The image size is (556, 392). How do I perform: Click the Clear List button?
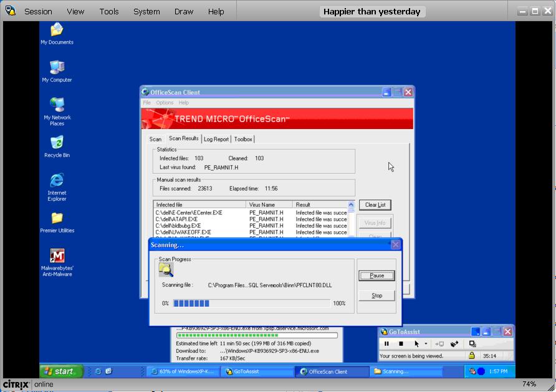tap(375, 205)
